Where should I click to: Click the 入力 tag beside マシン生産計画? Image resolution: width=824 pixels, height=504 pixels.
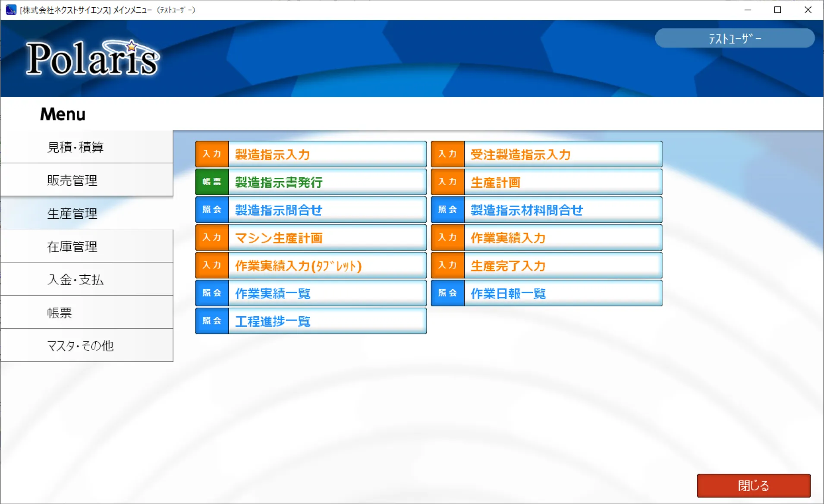point(212,238)
